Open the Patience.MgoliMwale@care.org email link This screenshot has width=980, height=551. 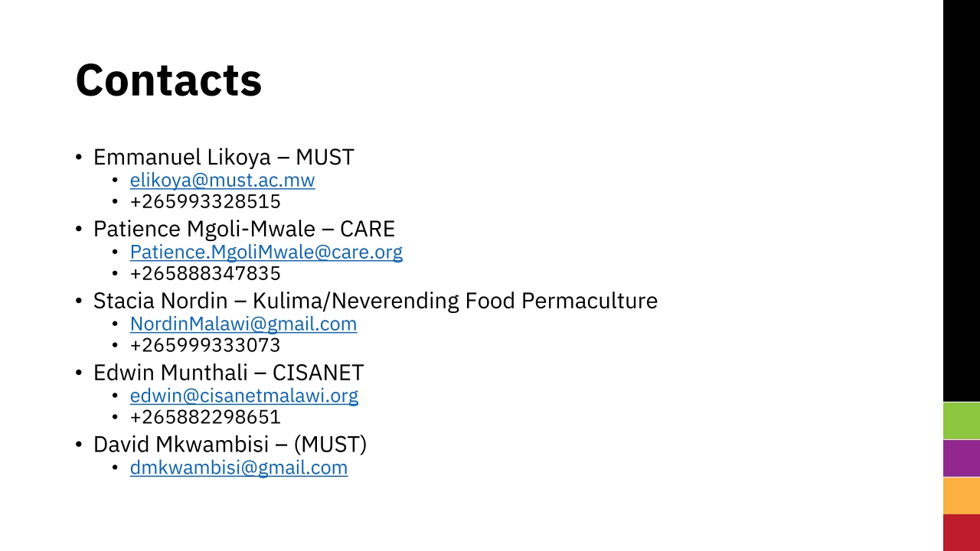point(266,252)
